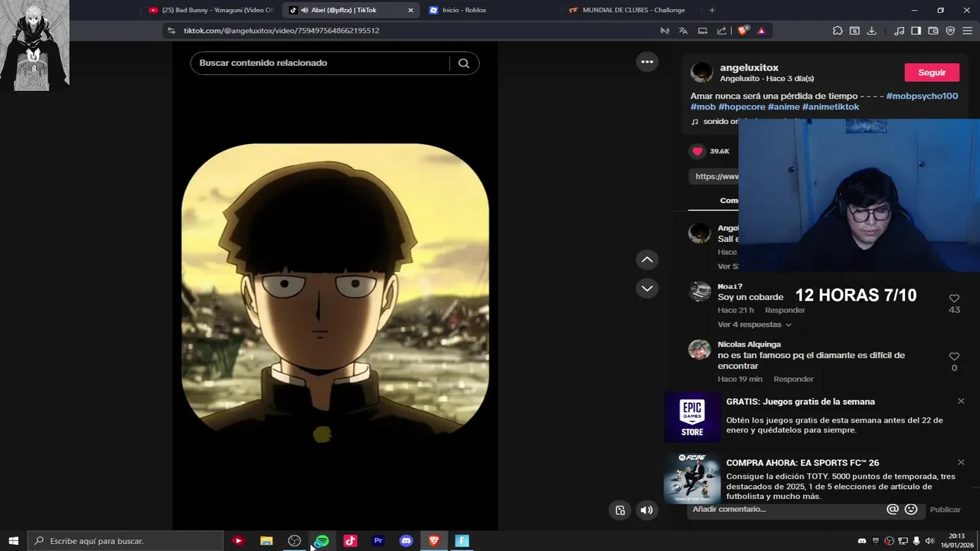Mute the video with the speaker icon
980x551 pixels.
pyautogui.click(x=647, y=510)
